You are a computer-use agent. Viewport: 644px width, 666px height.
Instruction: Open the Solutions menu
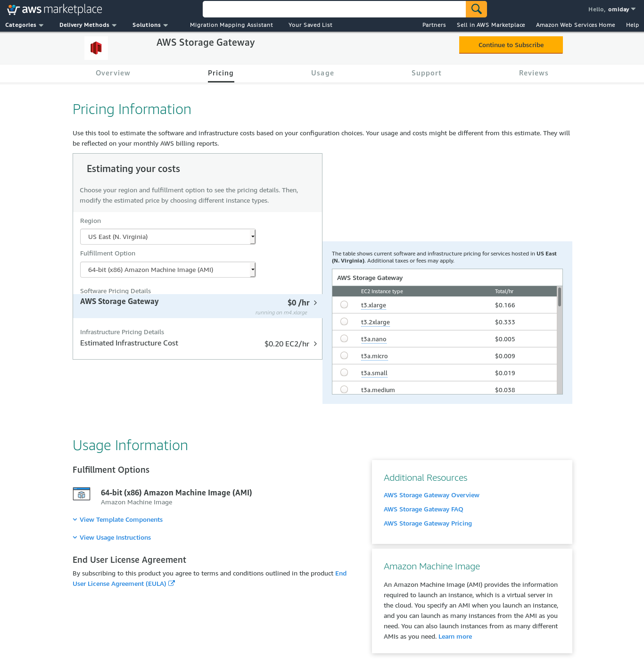(150, 25)
